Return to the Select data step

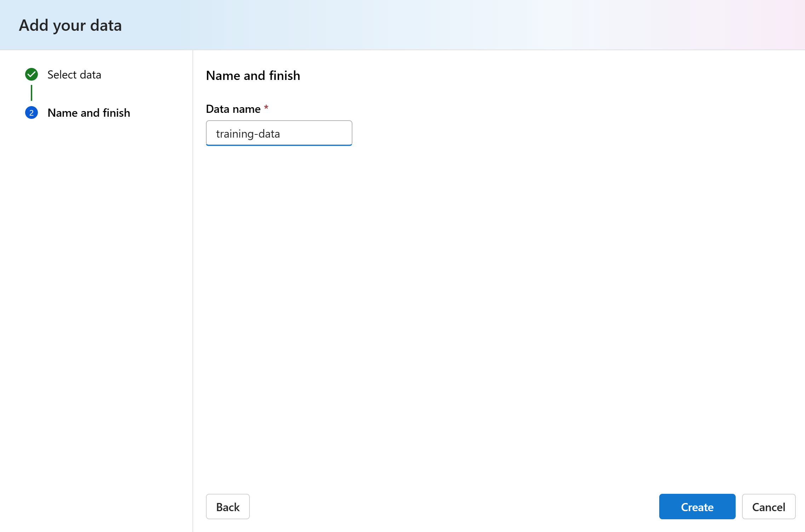pyautogui.click(x=74, y=75)
